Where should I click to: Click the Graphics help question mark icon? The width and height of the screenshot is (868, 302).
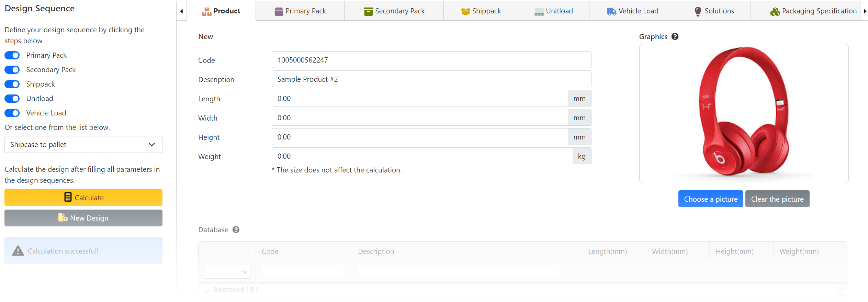click(x=675, y=36)
